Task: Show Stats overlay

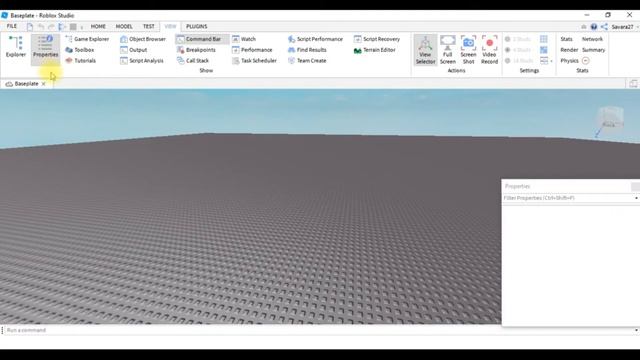Action: (x=566, y=39)
